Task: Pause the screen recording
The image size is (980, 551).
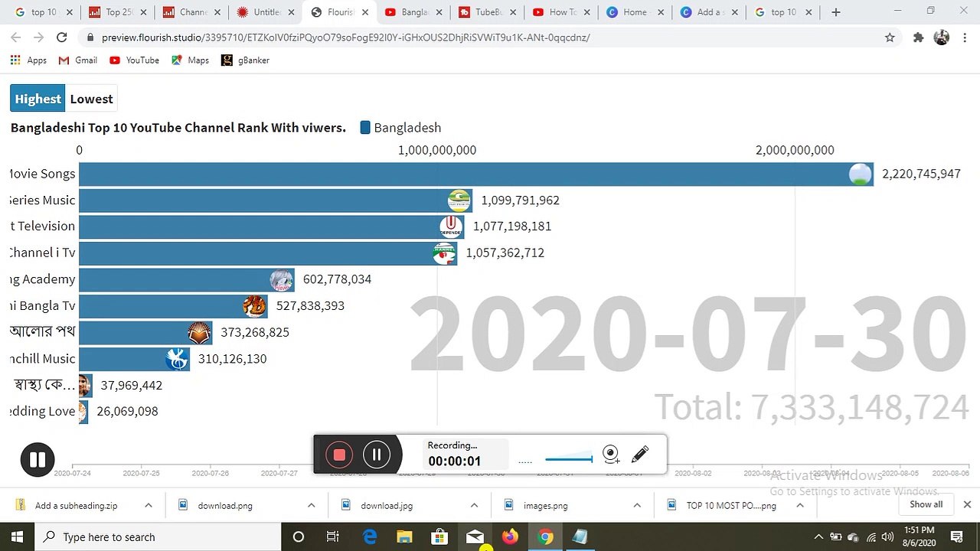Action: pos(377,455)
